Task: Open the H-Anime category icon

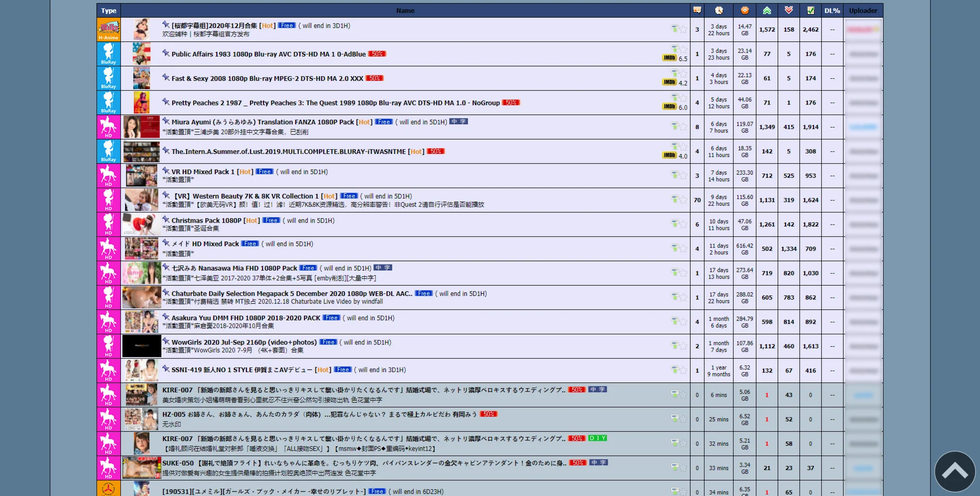Action: coord(108,30)
